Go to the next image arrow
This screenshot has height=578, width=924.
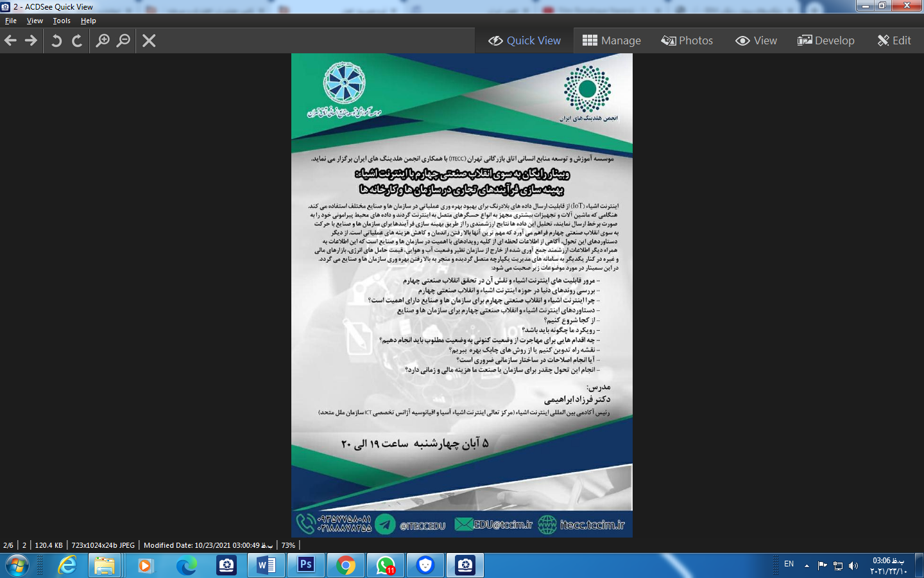31,40
